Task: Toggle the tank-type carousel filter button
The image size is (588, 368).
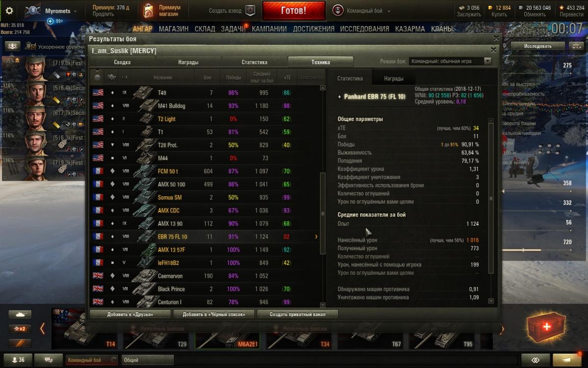Action: (20, 315)
